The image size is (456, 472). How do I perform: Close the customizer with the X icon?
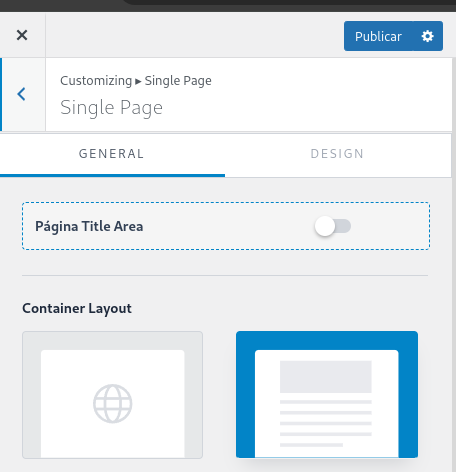22,35
